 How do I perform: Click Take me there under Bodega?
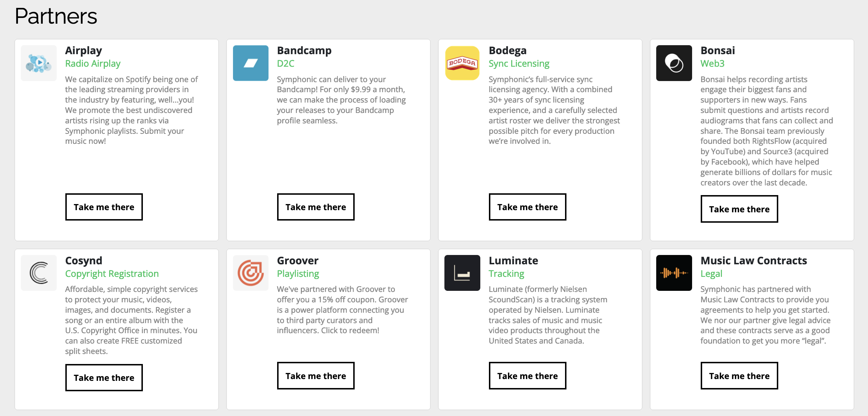click(x=528, y=207)
